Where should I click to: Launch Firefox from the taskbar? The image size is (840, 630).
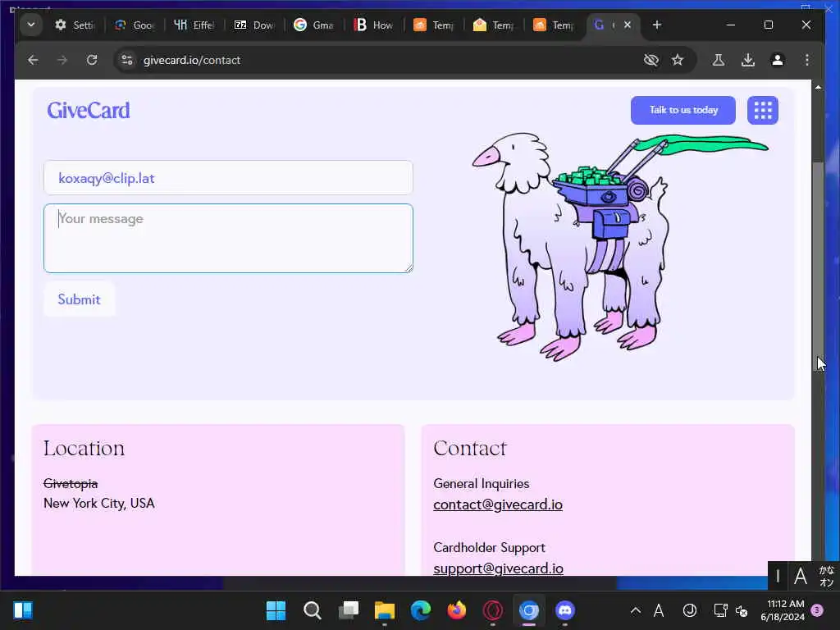pyautogui.click(x=456, y=610)
